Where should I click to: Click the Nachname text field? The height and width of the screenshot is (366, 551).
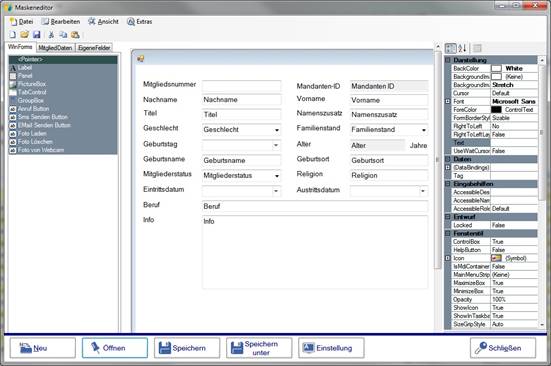pos(241,100)
